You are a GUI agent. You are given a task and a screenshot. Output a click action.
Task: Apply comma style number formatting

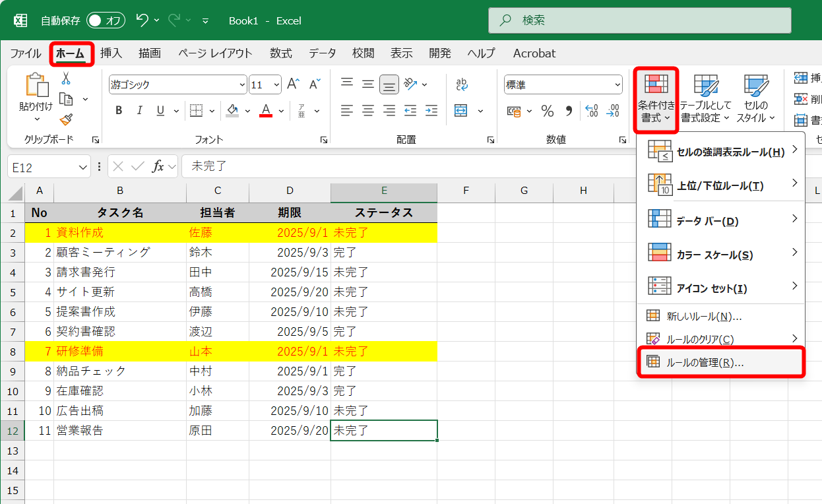pos(567,112)
